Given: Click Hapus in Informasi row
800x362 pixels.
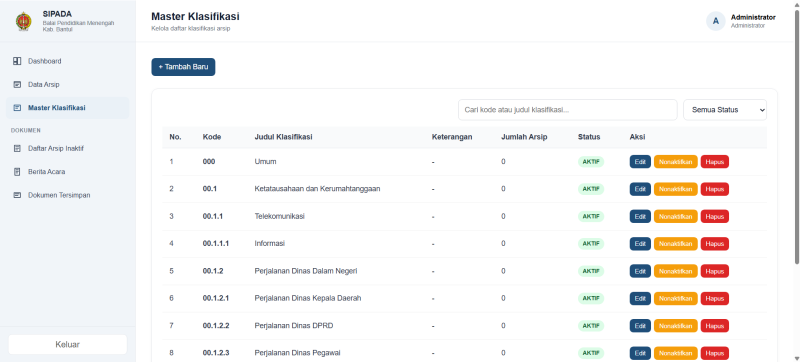Looking at the screenshot, I should [714, 244].
